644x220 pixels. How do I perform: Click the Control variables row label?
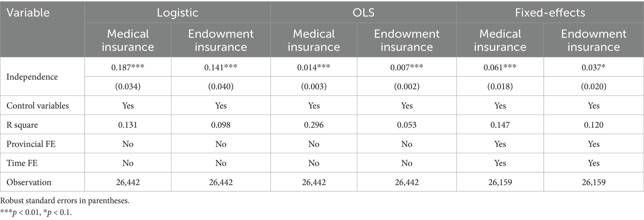click(x=38, y=105)
